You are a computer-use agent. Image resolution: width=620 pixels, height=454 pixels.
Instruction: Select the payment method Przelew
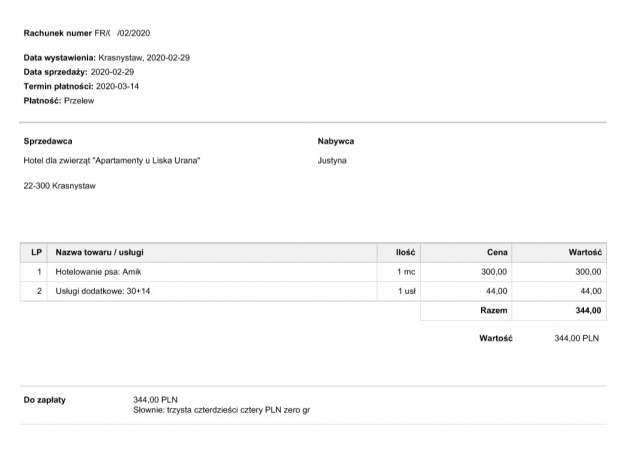tap(79, 101)
